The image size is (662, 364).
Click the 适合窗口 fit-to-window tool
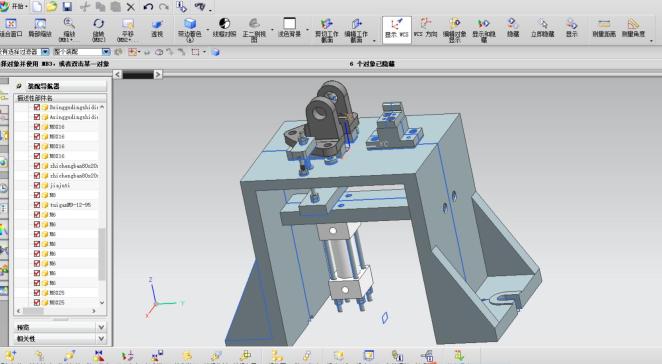coord(11,28)
